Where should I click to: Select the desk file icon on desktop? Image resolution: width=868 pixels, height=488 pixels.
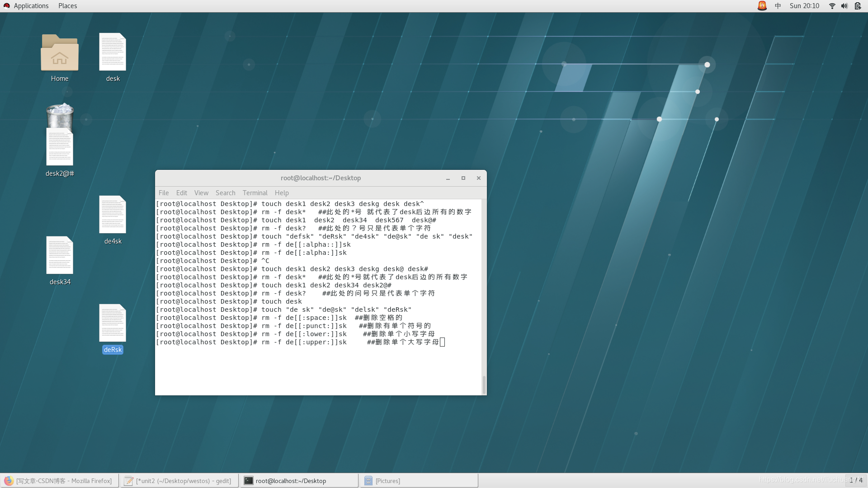point(113,52)
